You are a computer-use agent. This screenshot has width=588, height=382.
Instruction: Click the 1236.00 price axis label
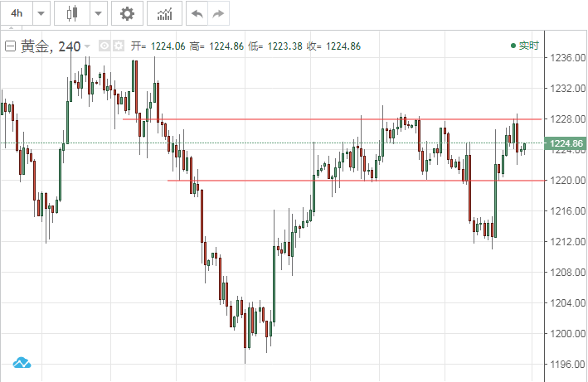(567, 58)
